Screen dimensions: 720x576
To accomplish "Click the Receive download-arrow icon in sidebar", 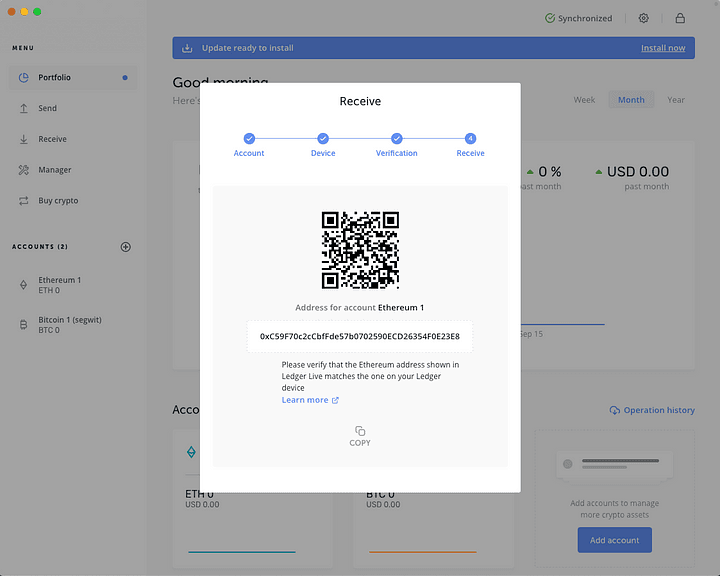I will click(23, 139).
